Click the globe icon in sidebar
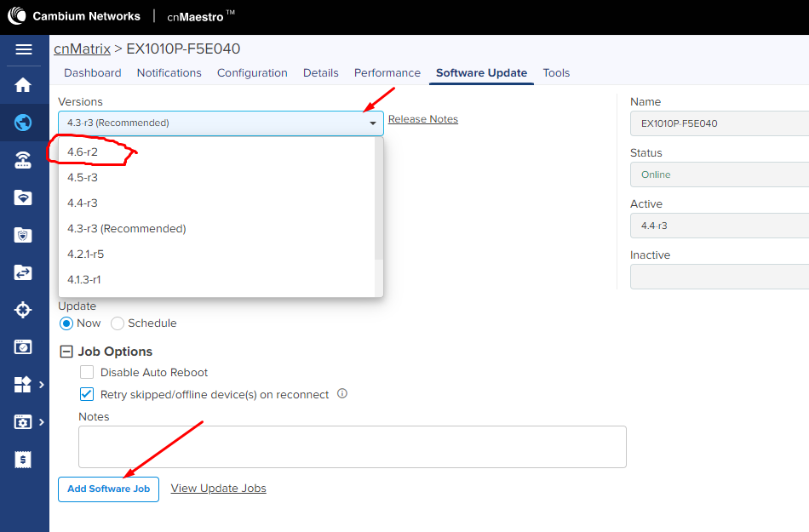This screenshot has width=809, height=532. [24, 123]
